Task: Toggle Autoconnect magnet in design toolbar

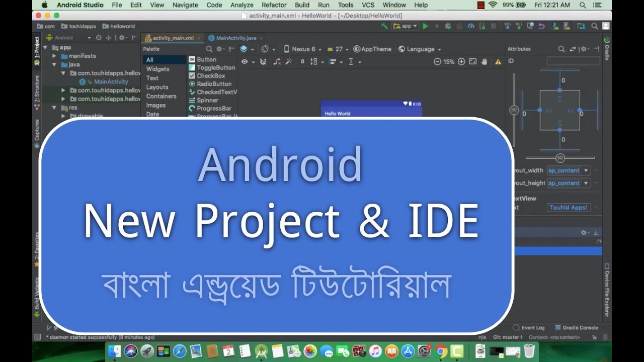Action: point(263,62)
